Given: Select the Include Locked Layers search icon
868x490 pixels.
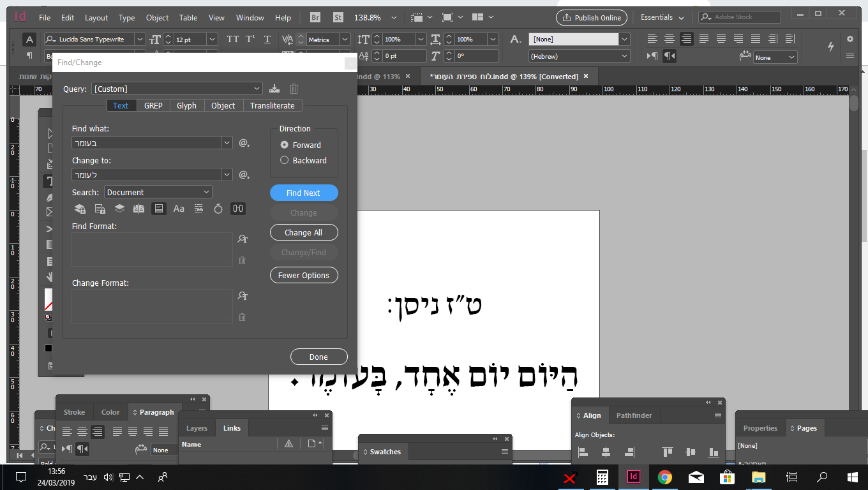Looking at the screenshot, I should click(x=79, y=208).
